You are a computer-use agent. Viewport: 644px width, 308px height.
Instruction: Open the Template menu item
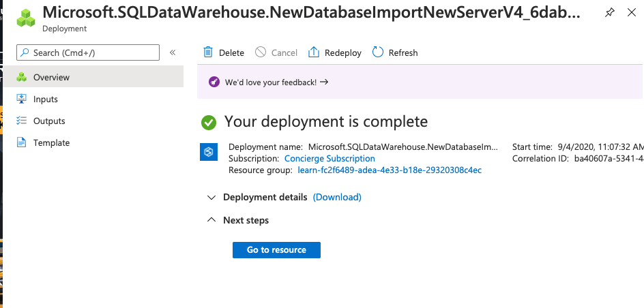(x=51, y=142)
